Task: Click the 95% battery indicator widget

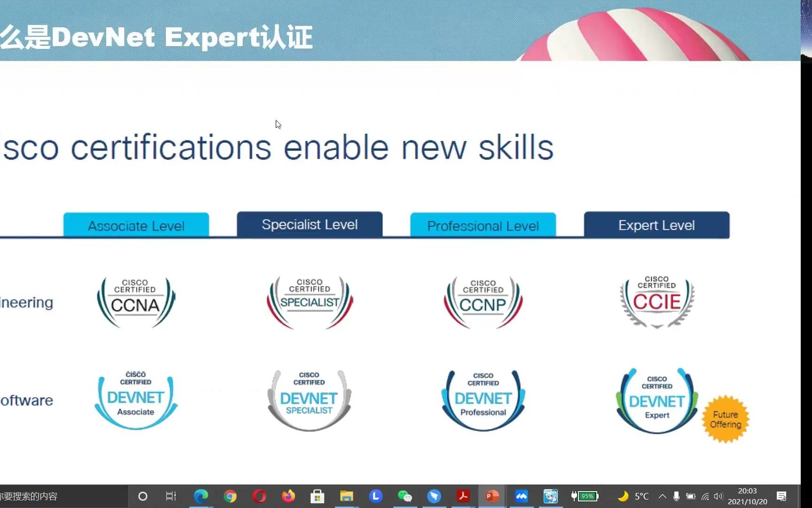Action: pyautogui.click(x=585, y=496)
